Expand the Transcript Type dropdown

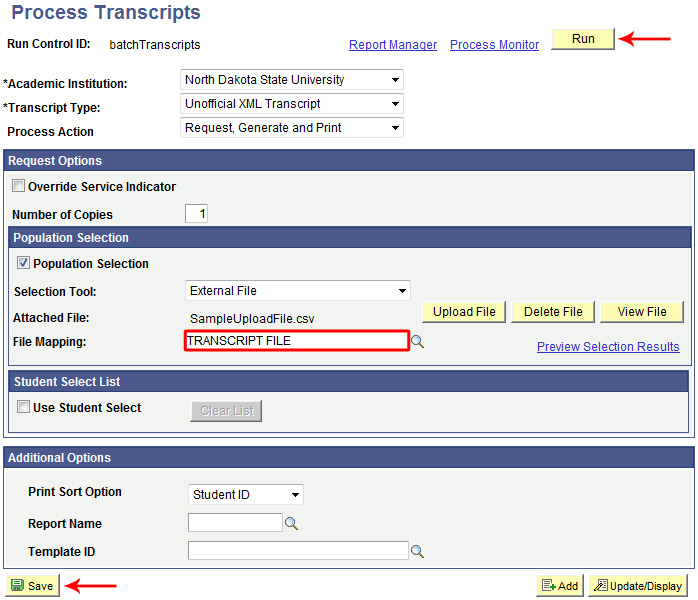point(292,104)
